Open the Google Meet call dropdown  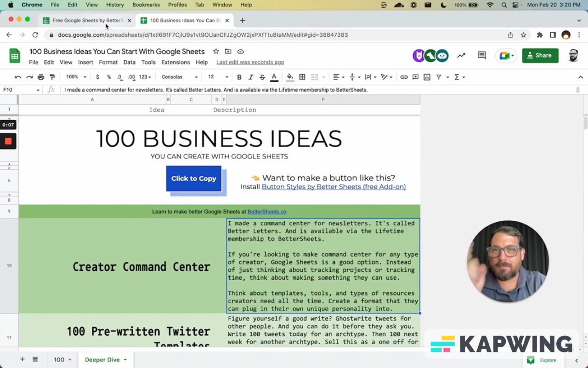(507, 56)
